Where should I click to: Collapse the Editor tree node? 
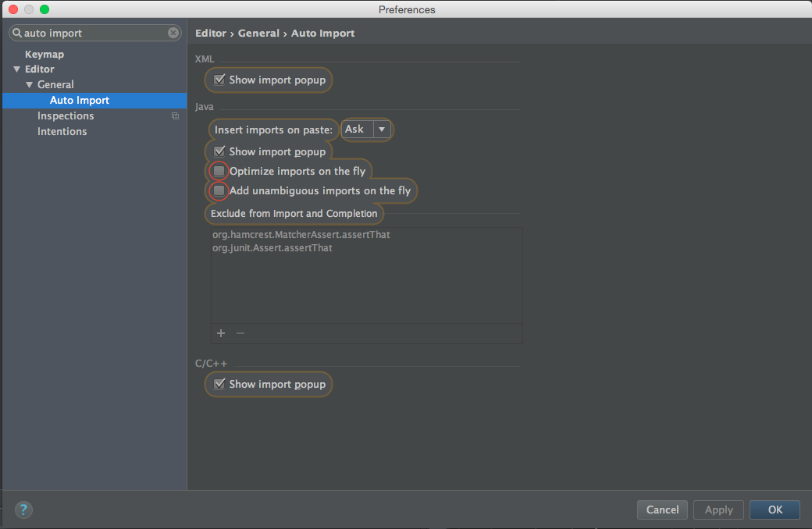[17, 69]
